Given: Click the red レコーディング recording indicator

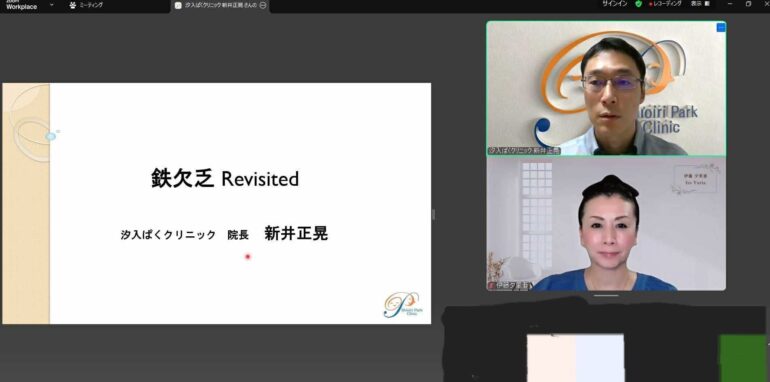Looking at the screenshot, I should (x=665, y=3).
